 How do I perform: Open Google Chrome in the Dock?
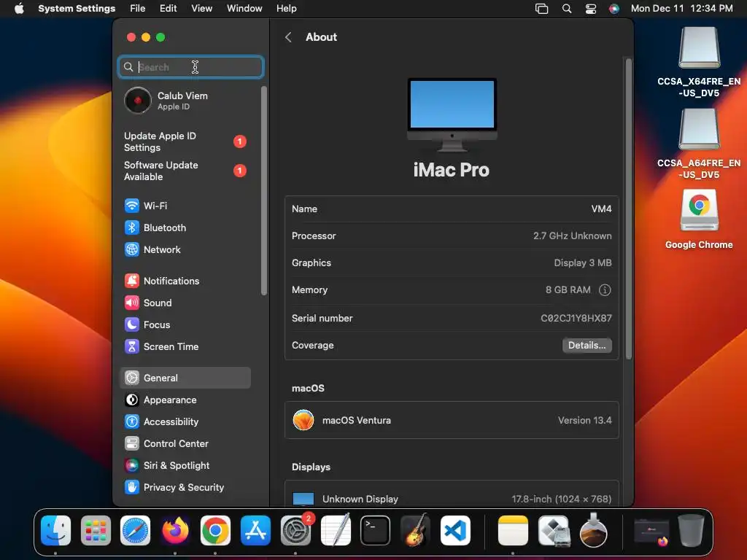coord(215,531)
